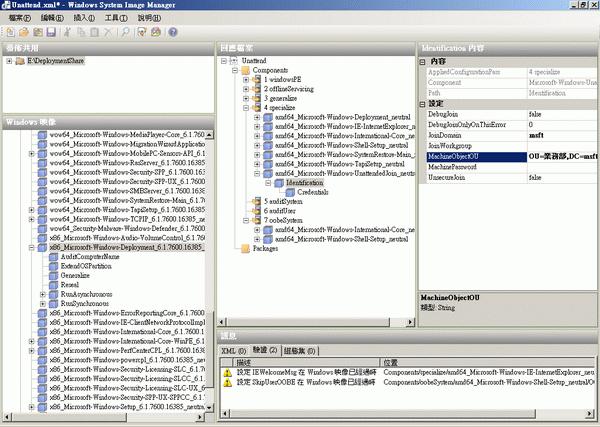600x427 pixels.
Task: Select the JoinWorkgroup property row
Action: click(511, 146)
